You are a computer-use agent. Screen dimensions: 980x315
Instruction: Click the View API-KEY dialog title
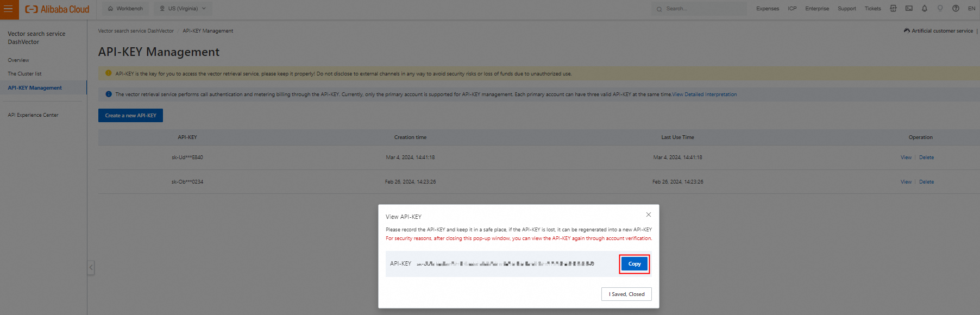click(404, 217)
